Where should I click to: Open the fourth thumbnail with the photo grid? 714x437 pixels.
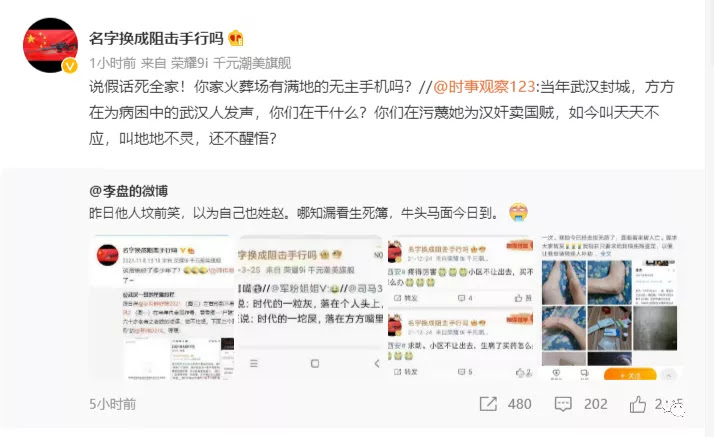click(610, 308)
